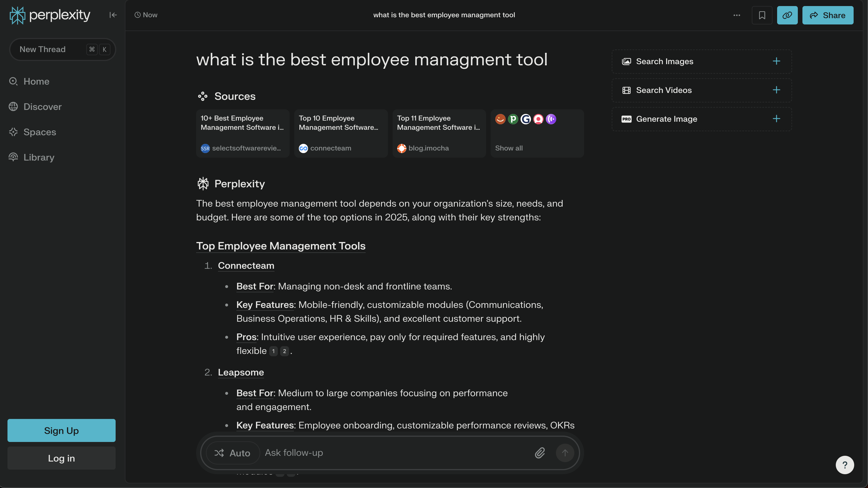Go to Discover in sidebar
Image resolution: width=868 pixels, height=488 pixels.
(x=42, y=107)
